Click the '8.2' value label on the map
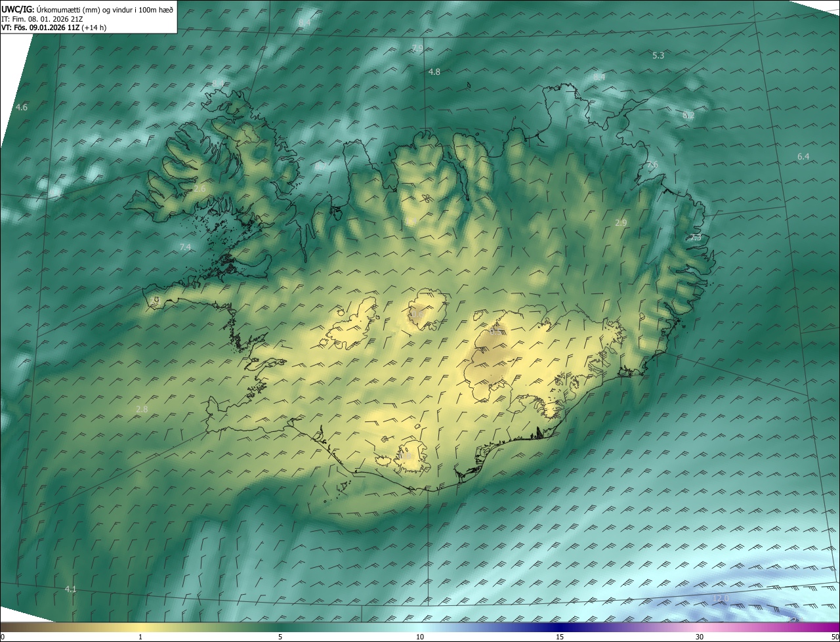This screenshot has width=840, height=642. pyautogui.click(x=688, y=116)
